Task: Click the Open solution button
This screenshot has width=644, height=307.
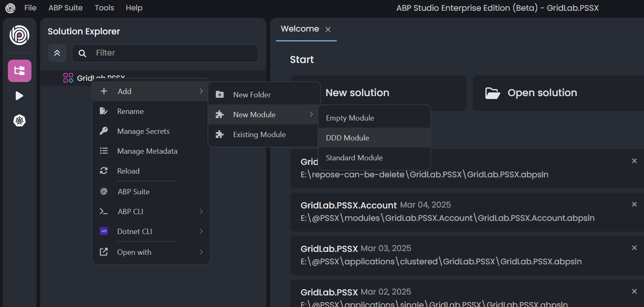Action: tap(558, 93)
